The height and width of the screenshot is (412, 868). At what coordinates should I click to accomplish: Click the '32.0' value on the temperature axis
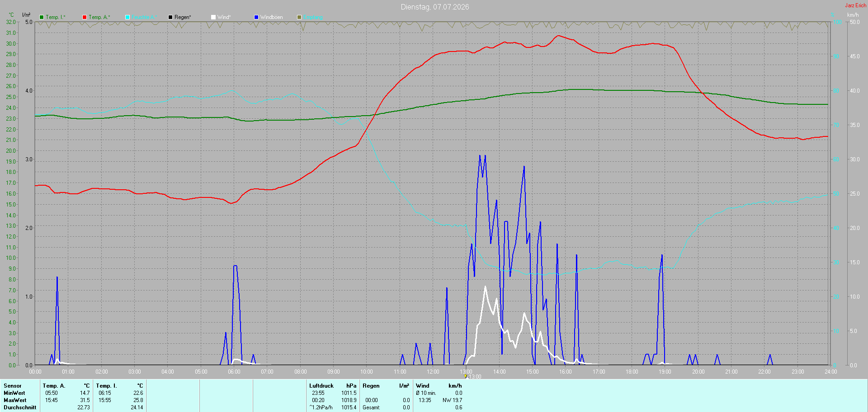[11, 22]
